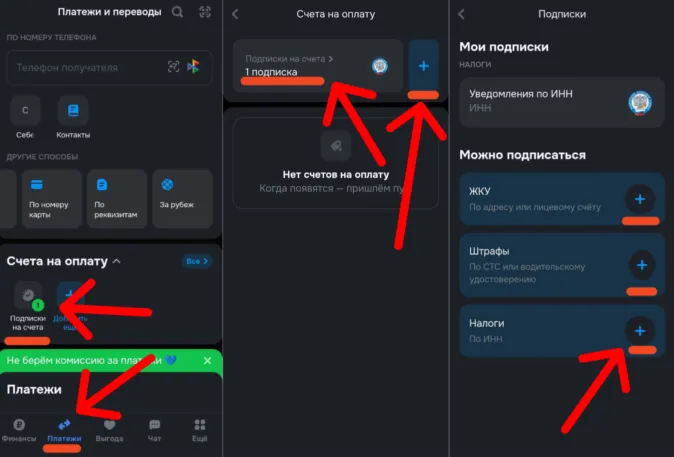Go back from Счета на оплату screen
Screen dimensions: 674x457
[x=235, y=14]
